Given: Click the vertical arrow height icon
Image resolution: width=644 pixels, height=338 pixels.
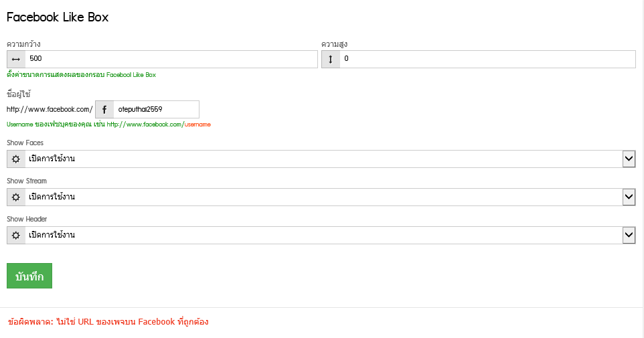Looking at the screenshot, I should [x=331, y=59].
